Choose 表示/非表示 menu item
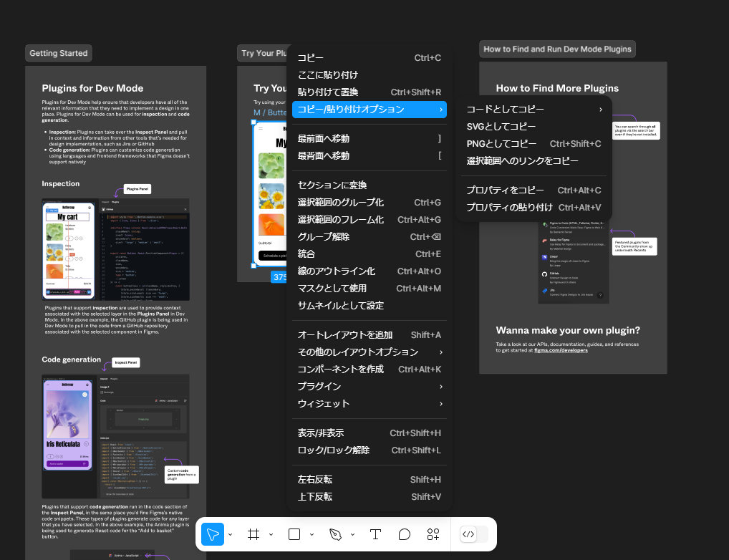The height and width of the screenshot is (560, 729). pos(369,433)
